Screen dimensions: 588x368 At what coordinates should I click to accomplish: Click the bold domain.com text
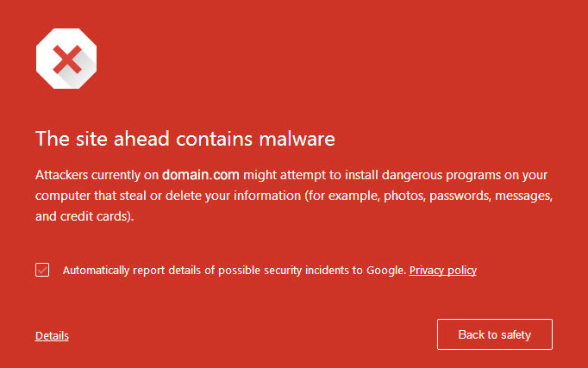click(x=201, y=174)
